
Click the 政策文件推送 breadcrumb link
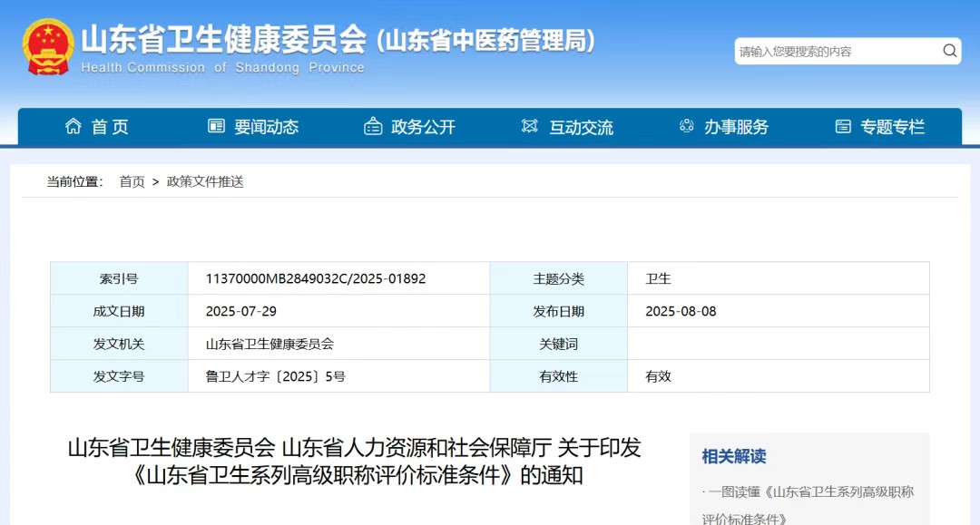[205, 181]
